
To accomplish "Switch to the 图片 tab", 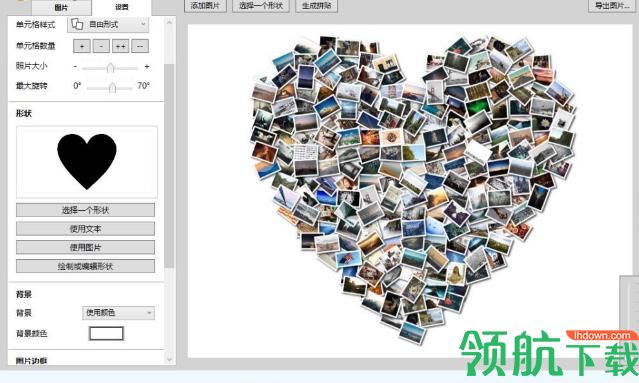I will click(61, 7).
